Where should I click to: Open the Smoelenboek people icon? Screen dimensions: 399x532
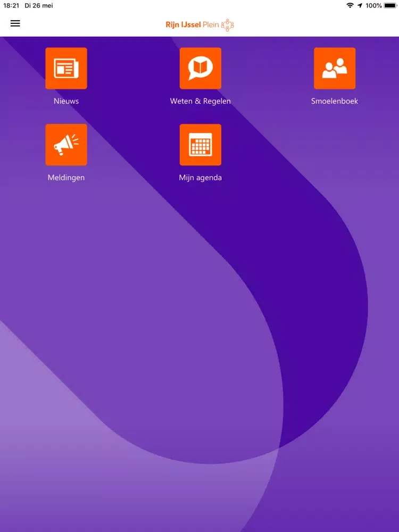tap(335, 69)
